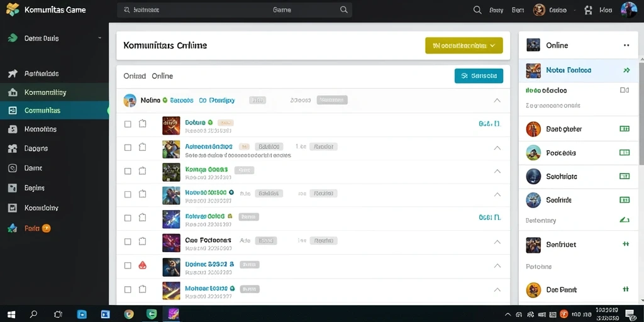The image size is (644, 322).
Task: Click the Komonultiay house icon in sidebar
Action: 13,92
